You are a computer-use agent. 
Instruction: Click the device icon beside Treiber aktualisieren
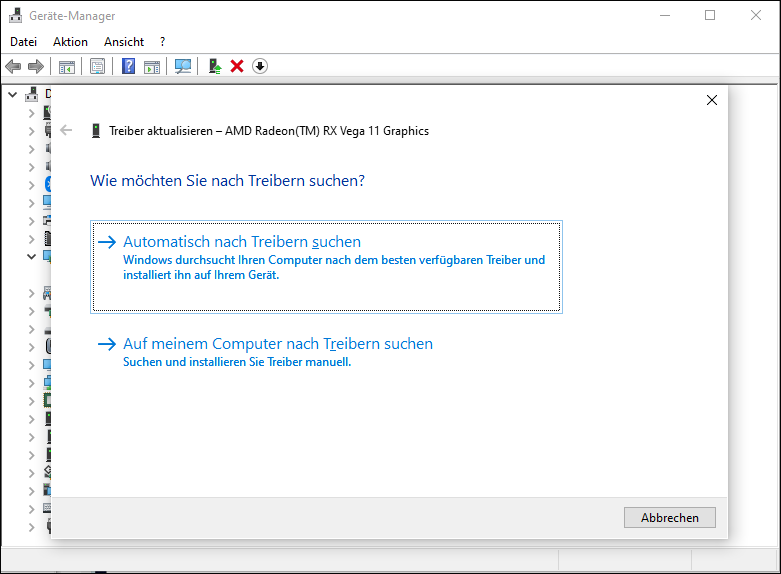coord(96,131)
